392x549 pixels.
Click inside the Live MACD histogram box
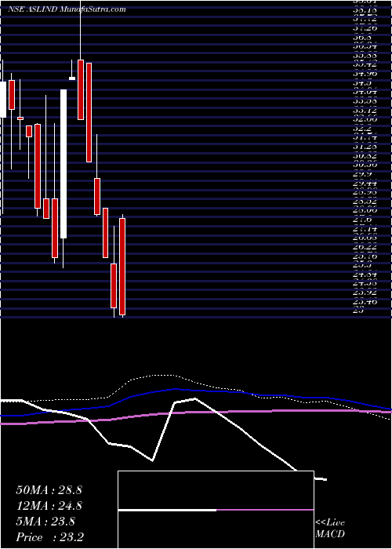(216, 510)
